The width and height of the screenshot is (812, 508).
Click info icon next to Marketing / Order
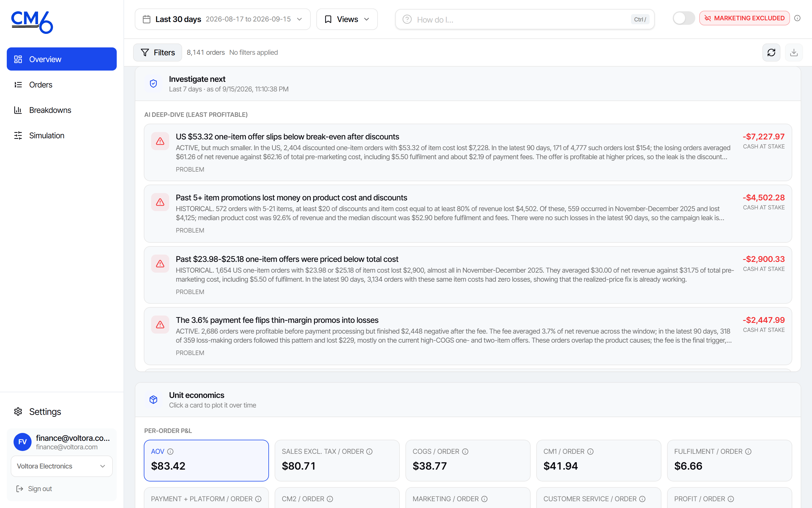click(484, 499)
